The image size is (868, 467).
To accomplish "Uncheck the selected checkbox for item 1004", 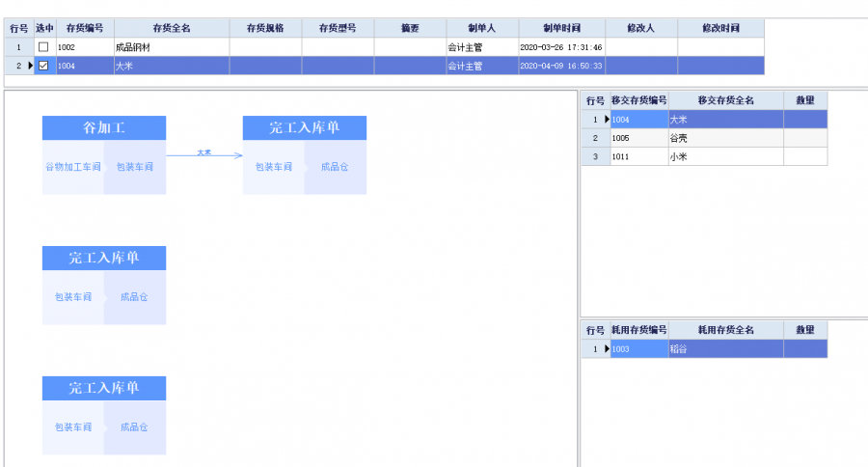I will coord(42,66).
